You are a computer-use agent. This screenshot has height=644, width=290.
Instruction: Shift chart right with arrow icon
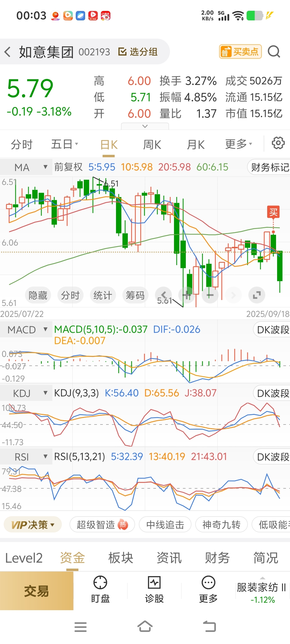(x=233, y=295)
